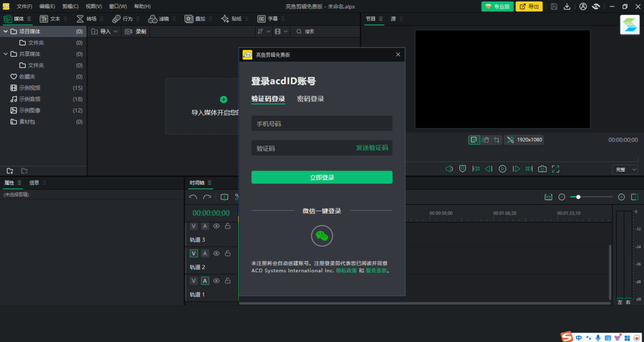Open the user account icon
Image resolution: width=644 pixels, height=342 pixels.
(583, 6)
